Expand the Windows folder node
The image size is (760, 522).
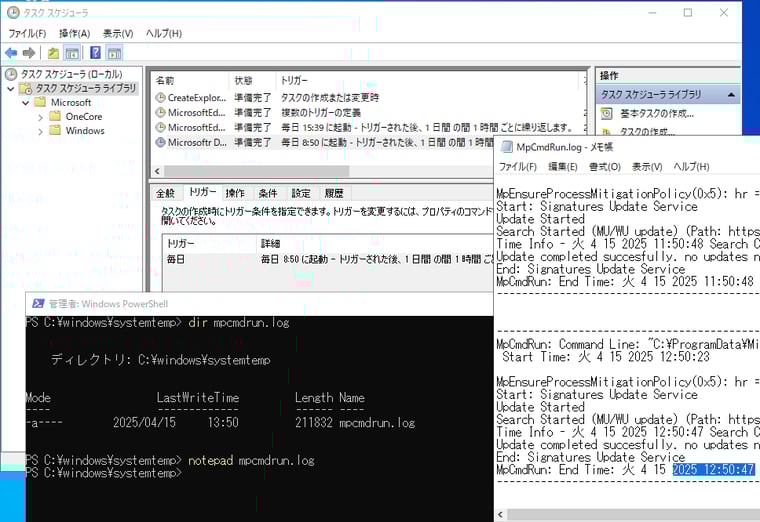41,131
